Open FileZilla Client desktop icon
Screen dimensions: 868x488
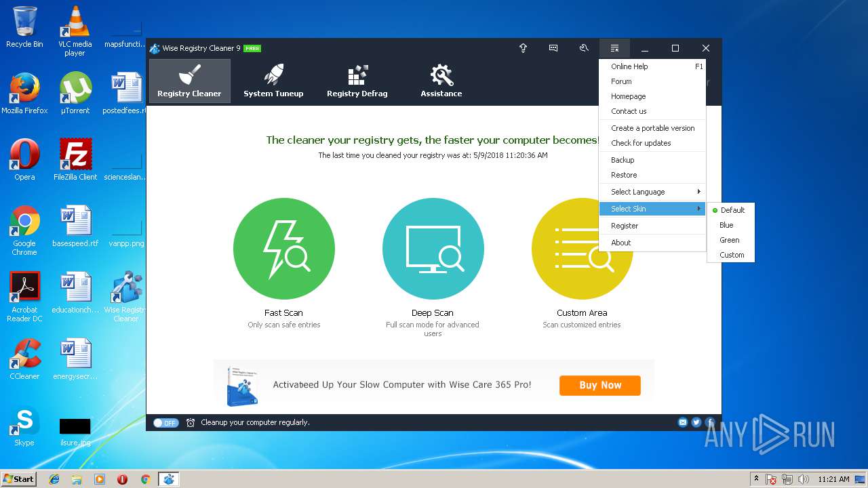pyautogui.click(x=75, y=160)
